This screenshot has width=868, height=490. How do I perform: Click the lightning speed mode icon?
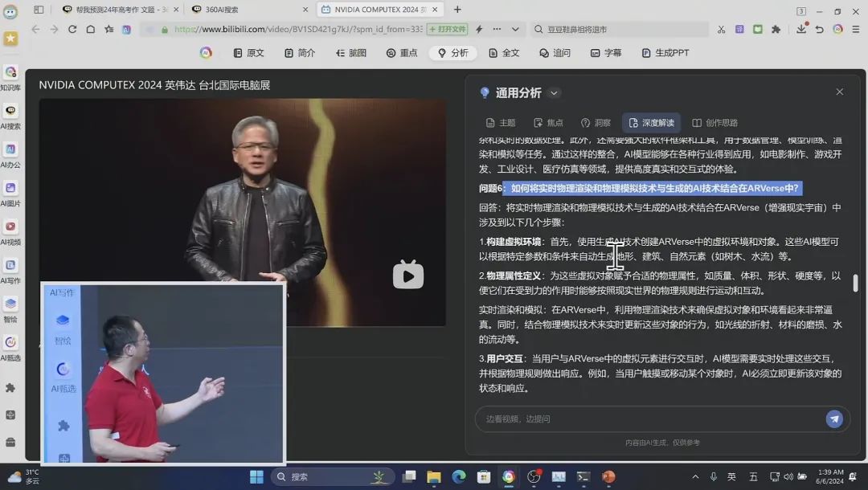(479, 29)
